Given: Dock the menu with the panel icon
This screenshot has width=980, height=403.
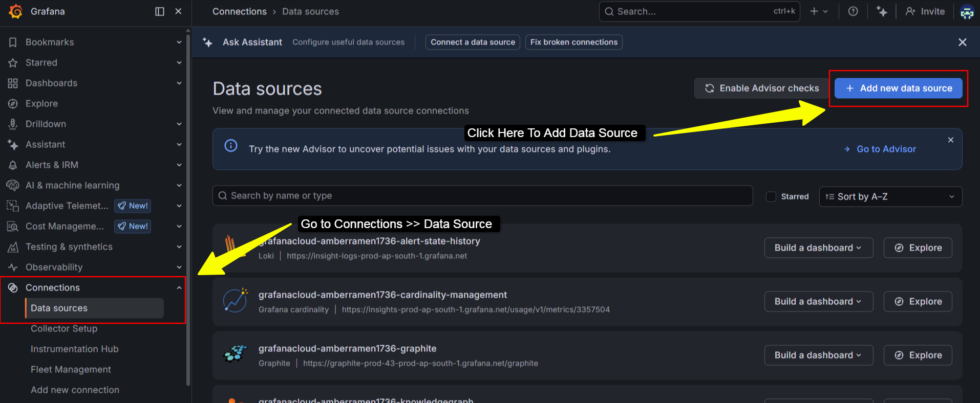Looking at the screenshot, I should tap(160, 11).
